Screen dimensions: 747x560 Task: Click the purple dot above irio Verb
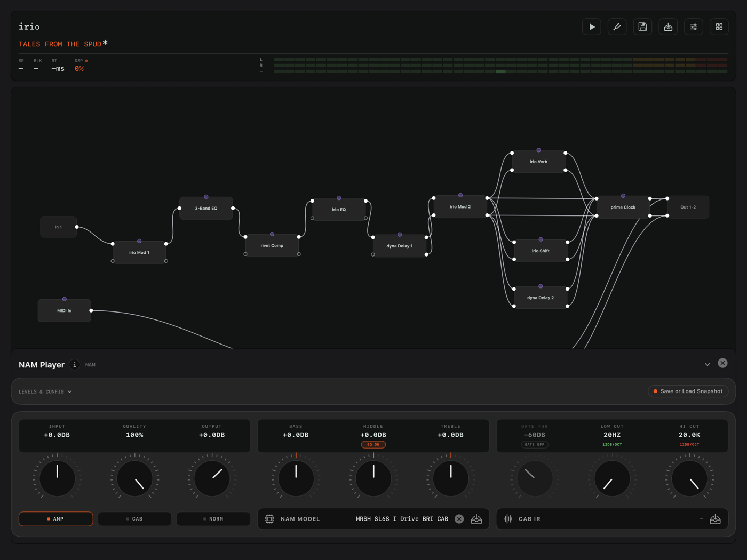point(538,150)
